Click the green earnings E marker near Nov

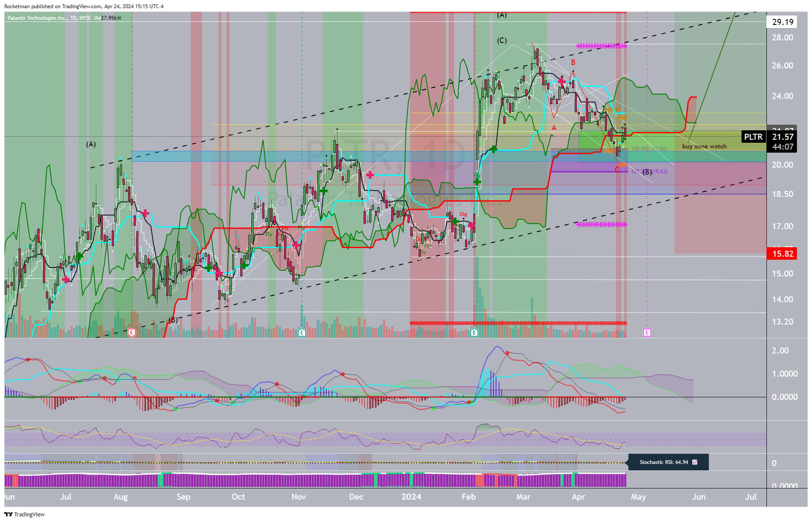pos(302,332)
